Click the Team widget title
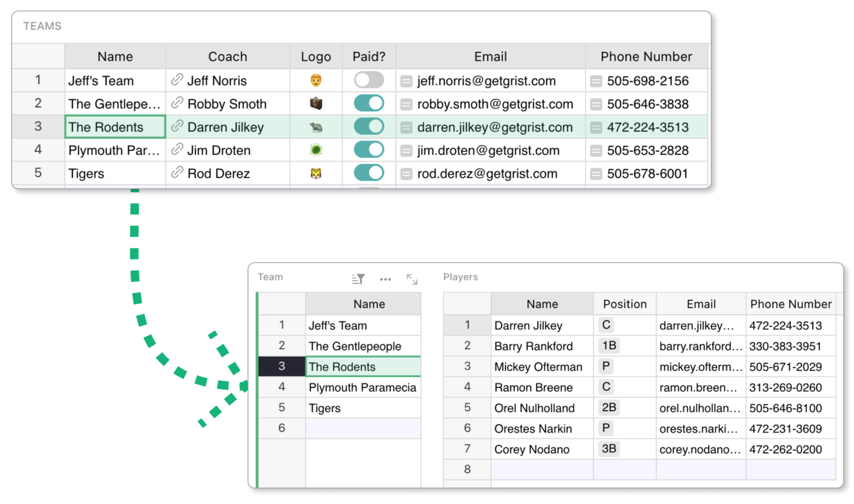854x504 pixels. click(x=270, y=277)
